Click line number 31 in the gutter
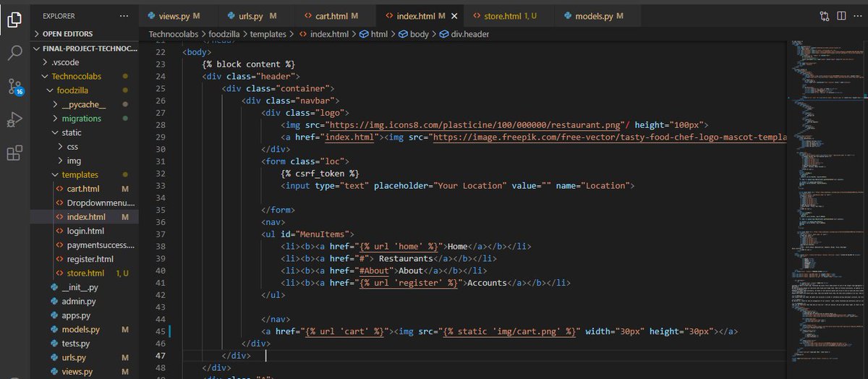The width and height of the screenshot is (868, 379). pos(161,161)
